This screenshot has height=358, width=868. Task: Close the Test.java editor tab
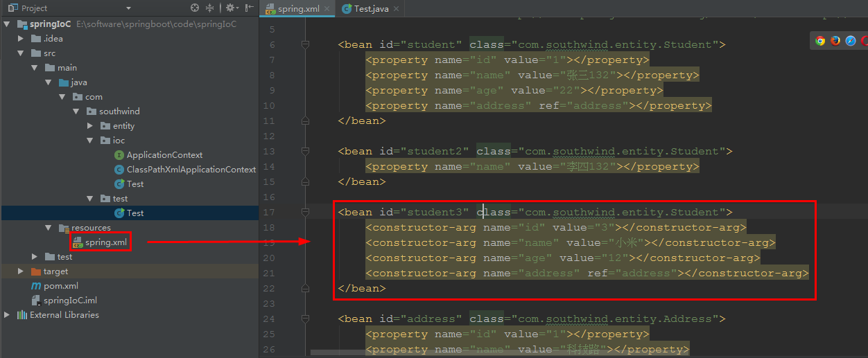click(x=398, y=9)
